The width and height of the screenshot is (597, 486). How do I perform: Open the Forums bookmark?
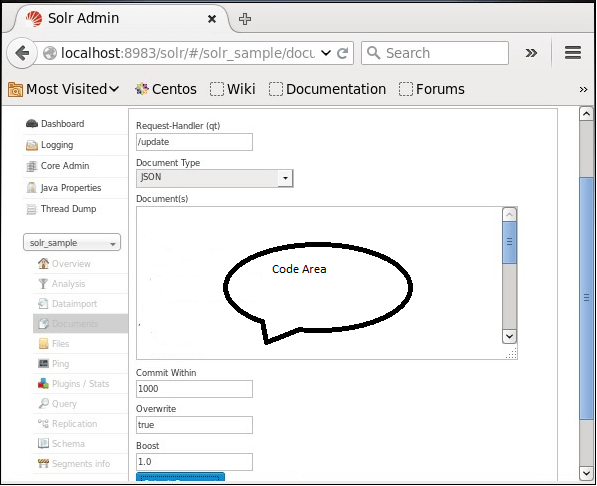[x=432, y=89]
